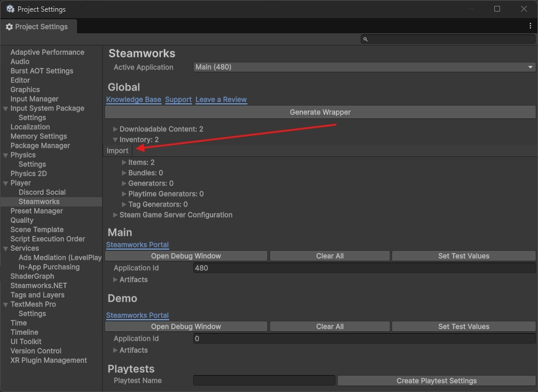Open the Active Application dropdown
538x392 pixels.
tap(364, 67)
